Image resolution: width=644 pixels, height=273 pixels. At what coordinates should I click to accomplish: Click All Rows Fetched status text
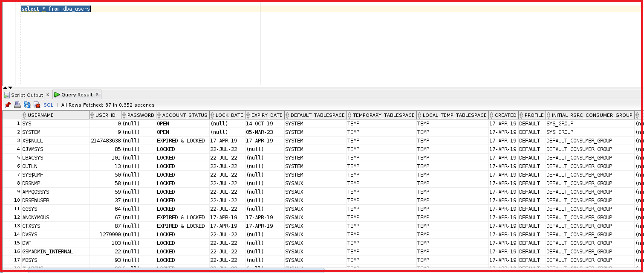tap(108, 105)
